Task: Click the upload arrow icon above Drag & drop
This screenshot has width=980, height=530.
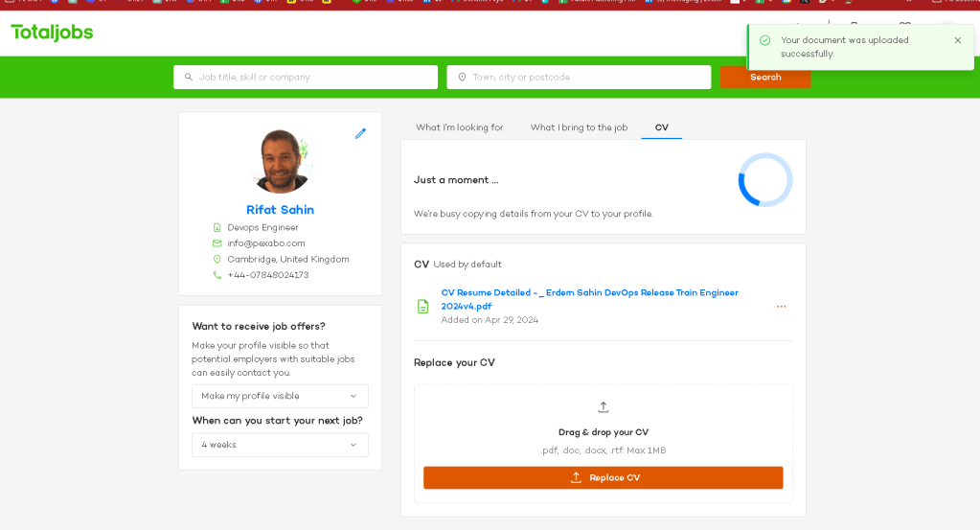Action: [604, 407]
